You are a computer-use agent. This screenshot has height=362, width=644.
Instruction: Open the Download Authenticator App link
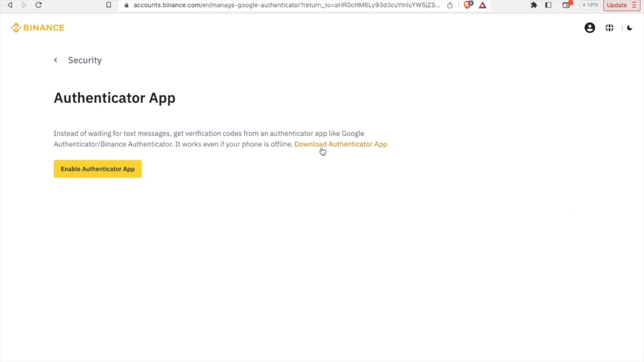(341, 144)
